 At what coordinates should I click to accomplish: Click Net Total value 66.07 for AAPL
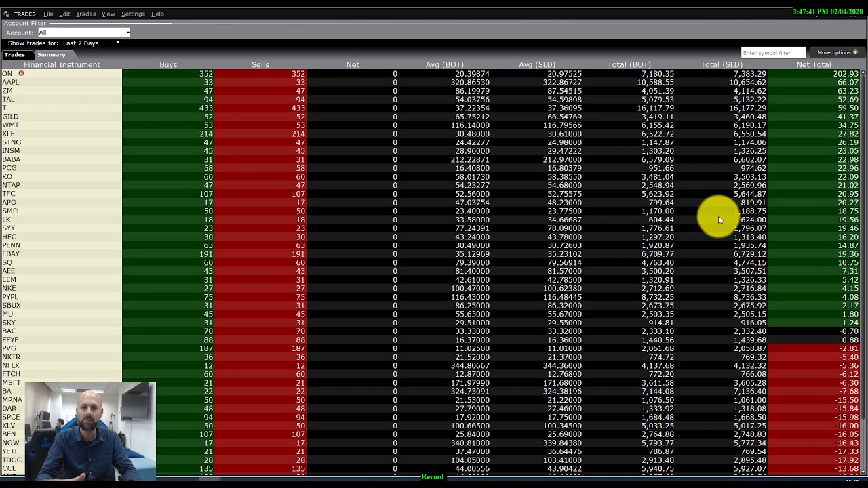(x=848, y=82)
